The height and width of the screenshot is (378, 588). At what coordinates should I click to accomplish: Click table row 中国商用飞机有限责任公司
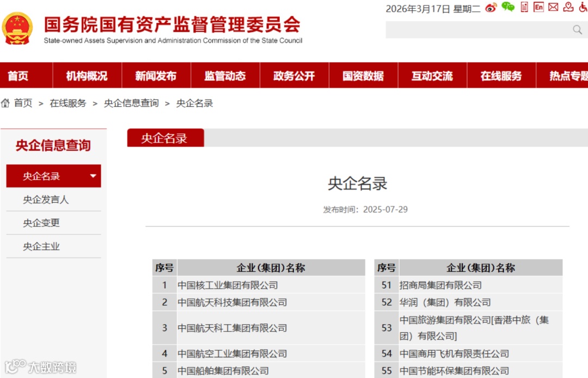coord(468,353)
